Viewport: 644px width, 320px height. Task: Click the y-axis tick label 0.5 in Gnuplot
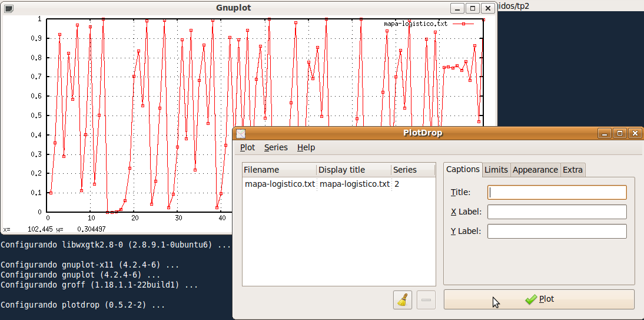coord(37,116)
